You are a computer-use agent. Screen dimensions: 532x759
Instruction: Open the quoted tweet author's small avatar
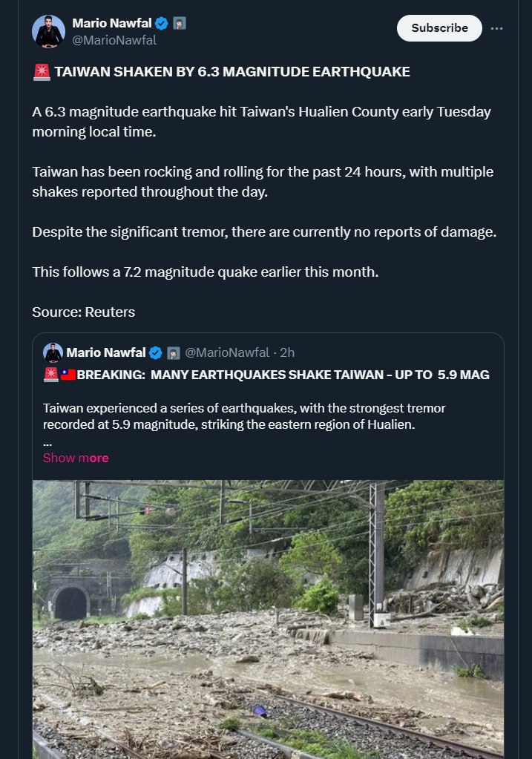pyautogui.click(x=53, y=352)
